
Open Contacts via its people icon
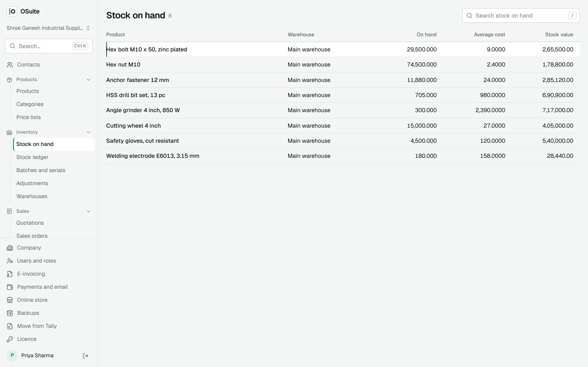[x=10, y=65]
